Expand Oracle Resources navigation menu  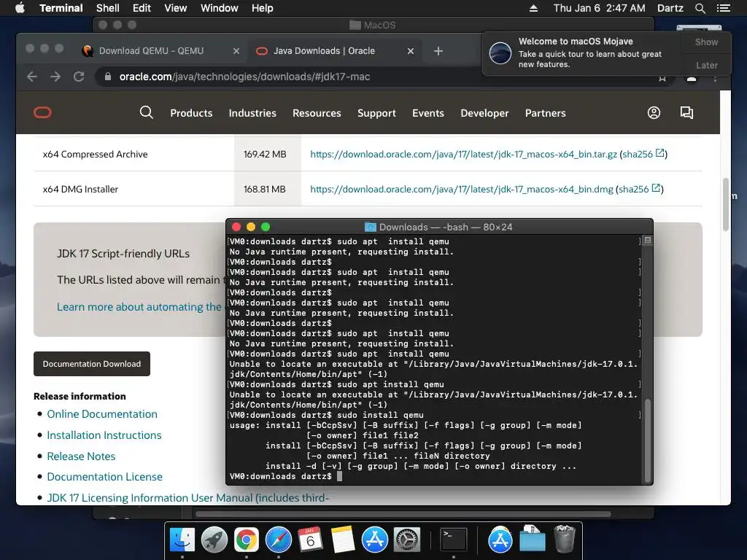coord(317,113)
